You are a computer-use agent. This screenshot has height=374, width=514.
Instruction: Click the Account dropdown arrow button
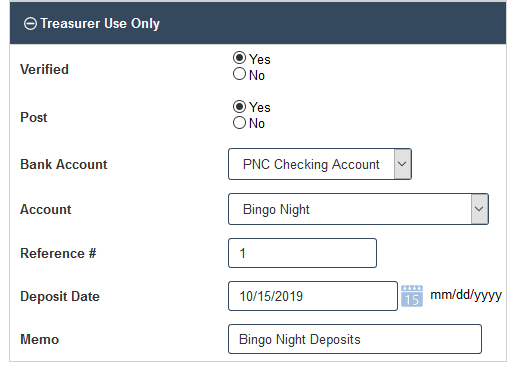click(479, 209)
